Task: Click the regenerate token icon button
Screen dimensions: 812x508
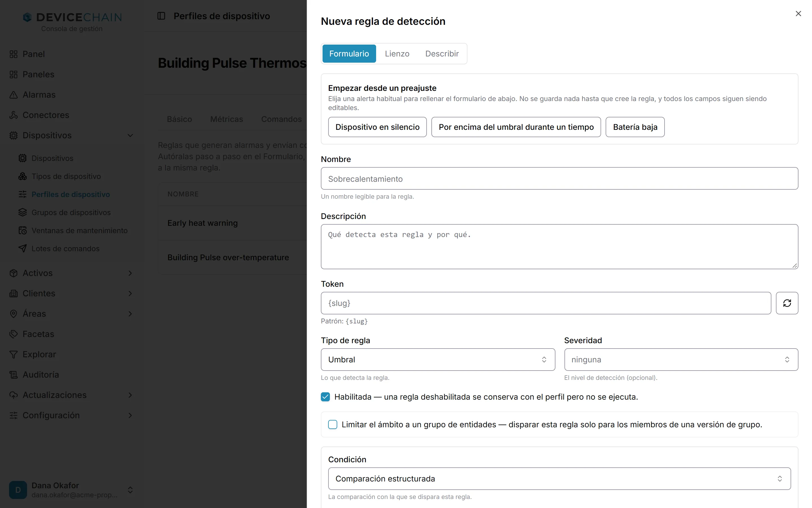Action: (x=787, y=303)
